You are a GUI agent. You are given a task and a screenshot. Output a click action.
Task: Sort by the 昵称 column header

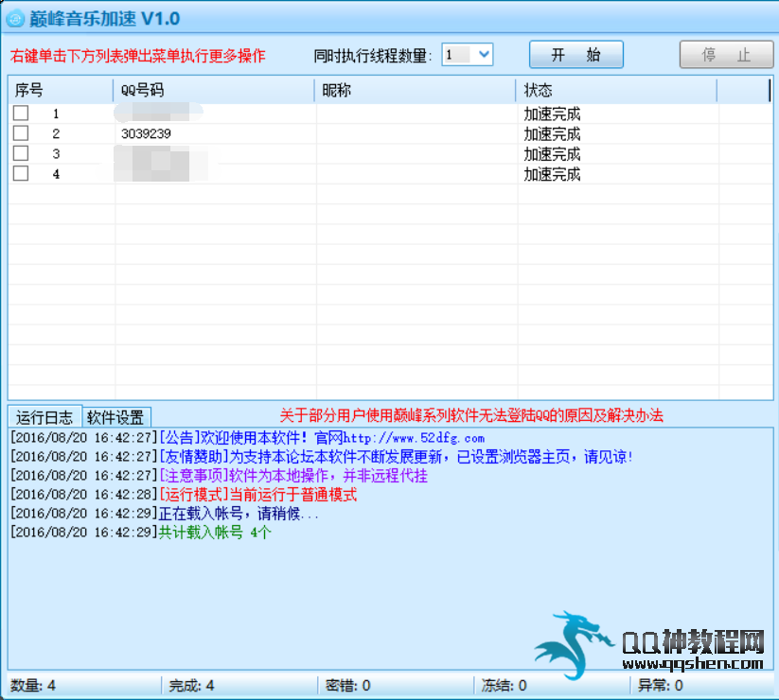coord(415,91)
